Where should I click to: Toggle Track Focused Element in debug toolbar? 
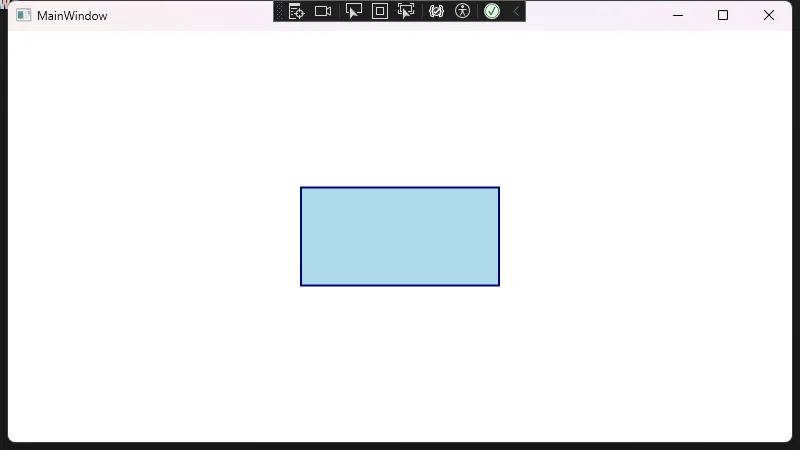click(406, 11)
